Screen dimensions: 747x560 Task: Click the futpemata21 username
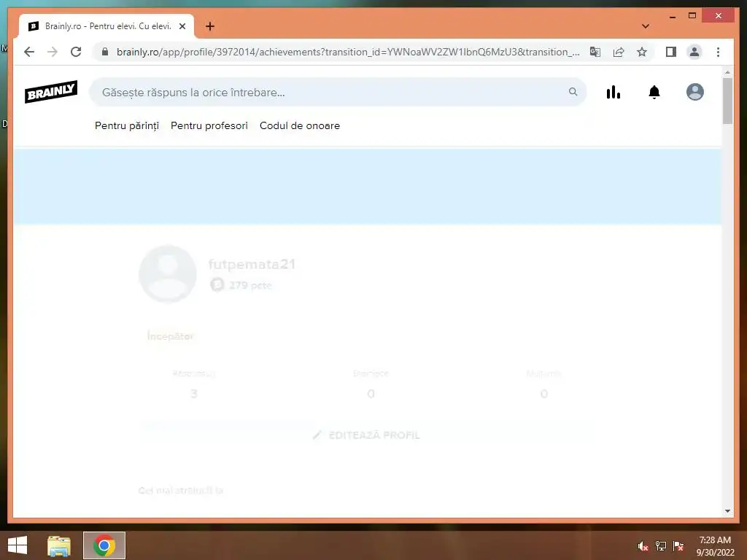click(x=252, y=264)
